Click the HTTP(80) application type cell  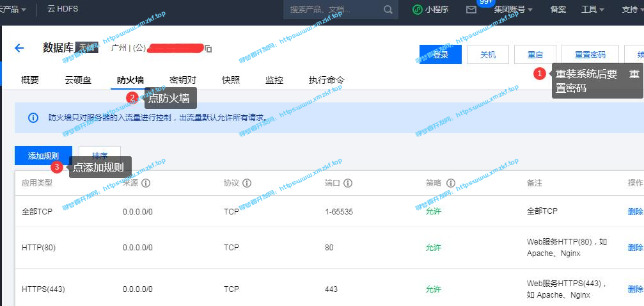(x=38, y=248)
